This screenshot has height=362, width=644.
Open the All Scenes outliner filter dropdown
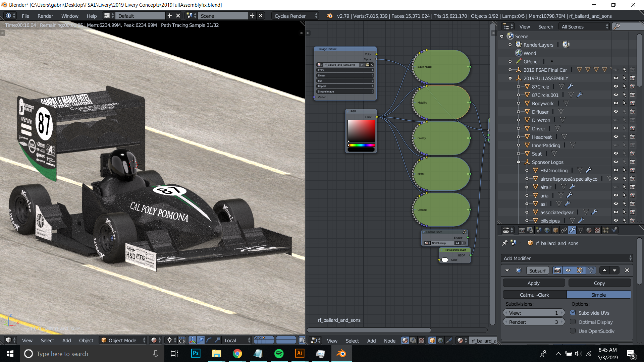pos(584,26)
